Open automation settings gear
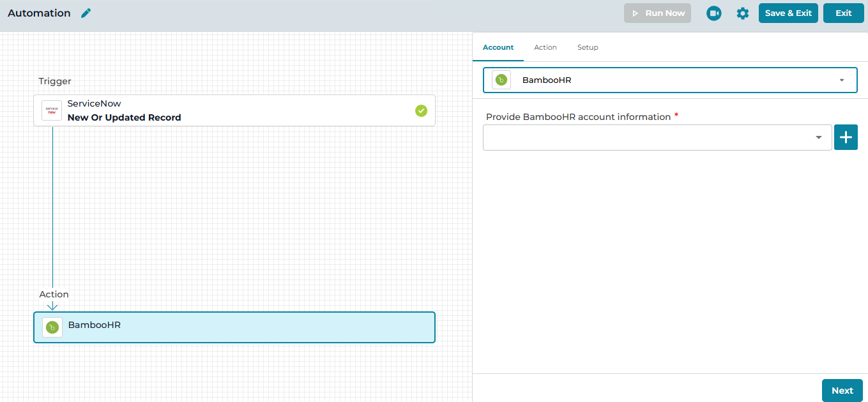This screenshot has height=402, width=868. click(x=743, y=13)
